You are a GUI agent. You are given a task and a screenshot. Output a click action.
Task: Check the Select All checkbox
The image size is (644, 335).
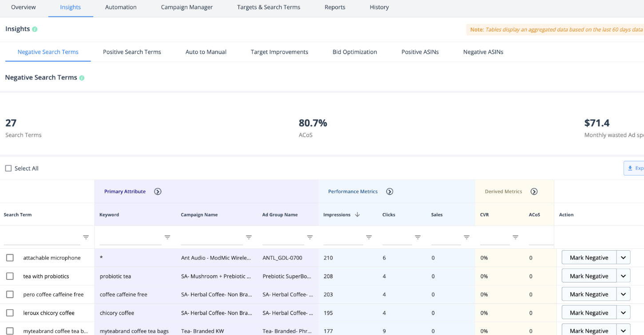[8, 168]
